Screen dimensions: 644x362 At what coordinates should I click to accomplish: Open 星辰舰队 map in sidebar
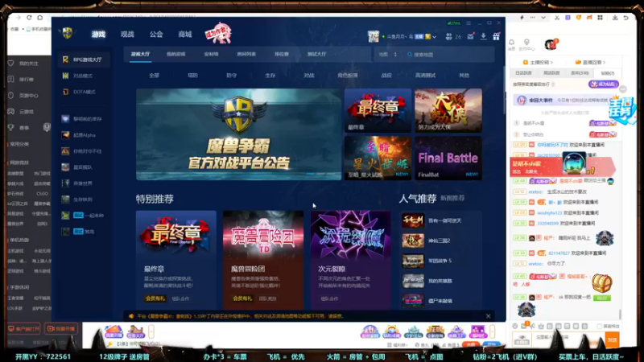coord(84,167)
